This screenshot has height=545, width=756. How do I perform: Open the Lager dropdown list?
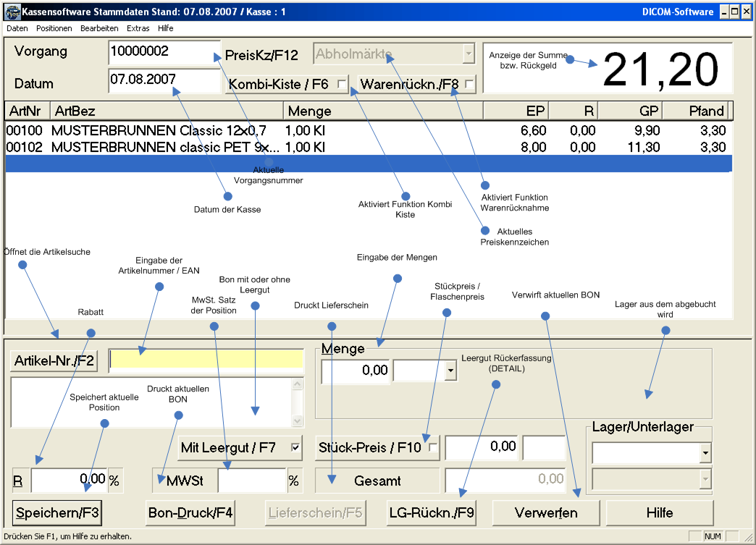pyautogui.click(x=705, y=454)
